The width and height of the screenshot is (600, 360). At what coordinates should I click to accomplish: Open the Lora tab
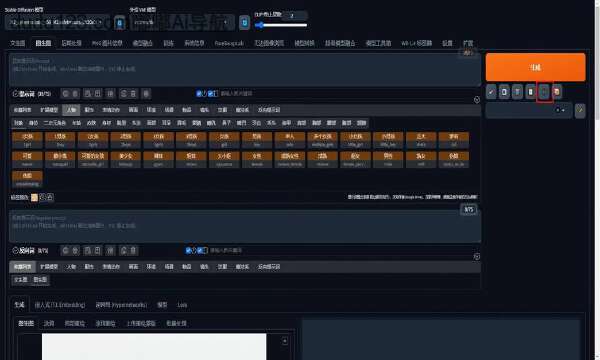coord(182,305)
